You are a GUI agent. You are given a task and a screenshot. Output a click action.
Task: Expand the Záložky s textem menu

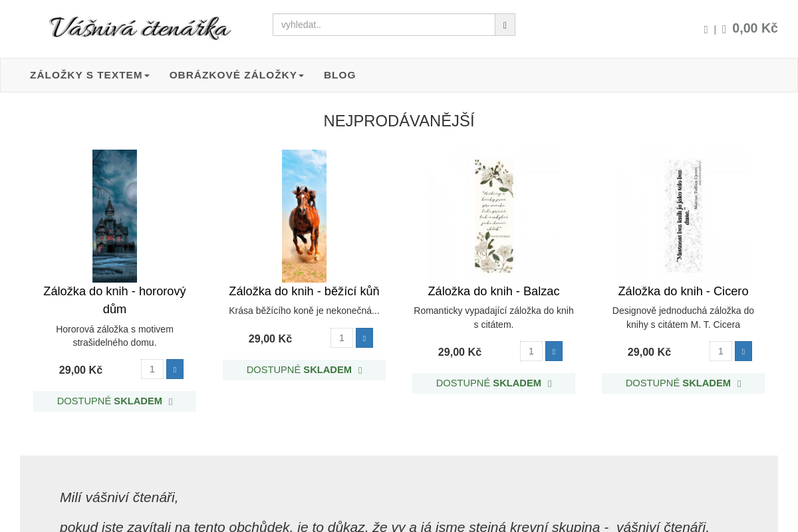tap(90, 75)
